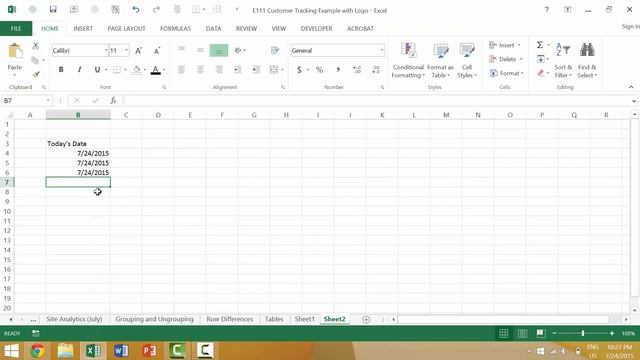Click the Paste clipboard icon

tap(15, 52)
